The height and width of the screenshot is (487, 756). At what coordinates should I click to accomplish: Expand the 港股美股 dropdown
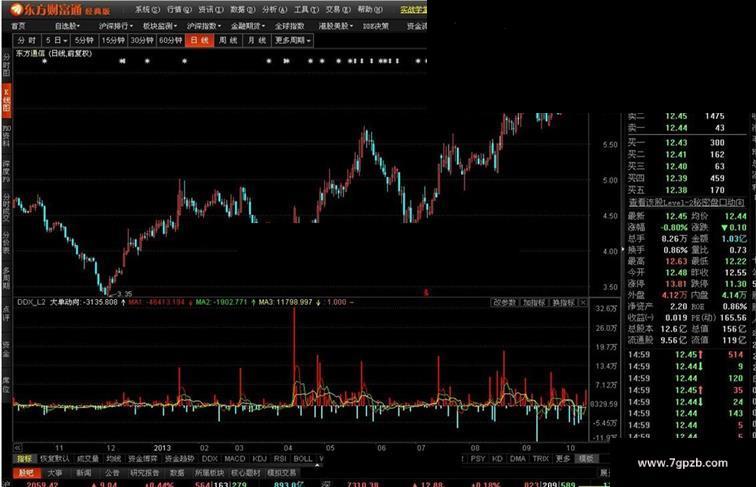[336, 26]
